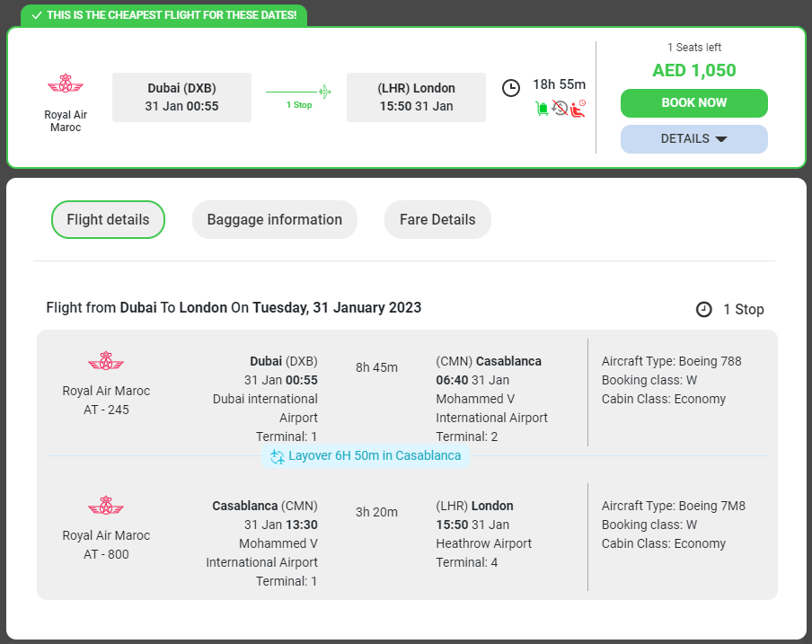Click the green airplane icon above 1 Stop

click(324, 91)
